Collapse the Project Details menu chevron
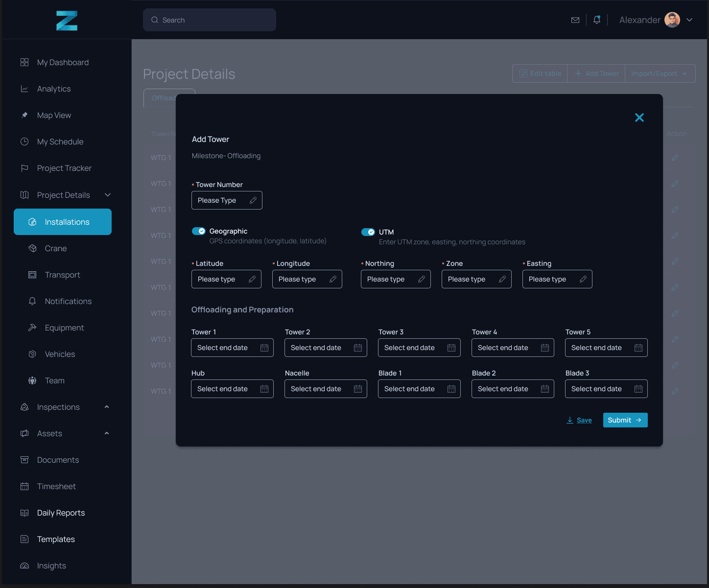Screen dimensions: 709x588 click(x=108, y=195)
